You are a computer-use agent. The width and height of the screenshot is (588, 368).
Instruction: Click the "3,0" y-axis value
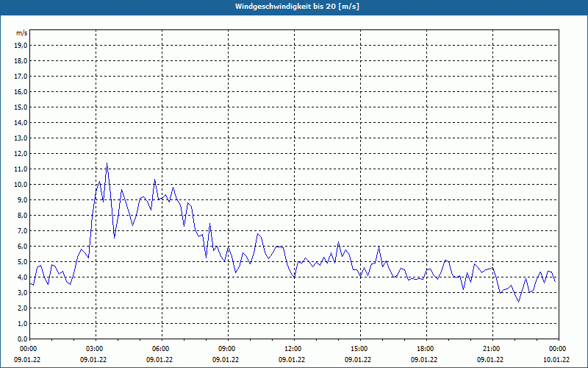[22, 292]
